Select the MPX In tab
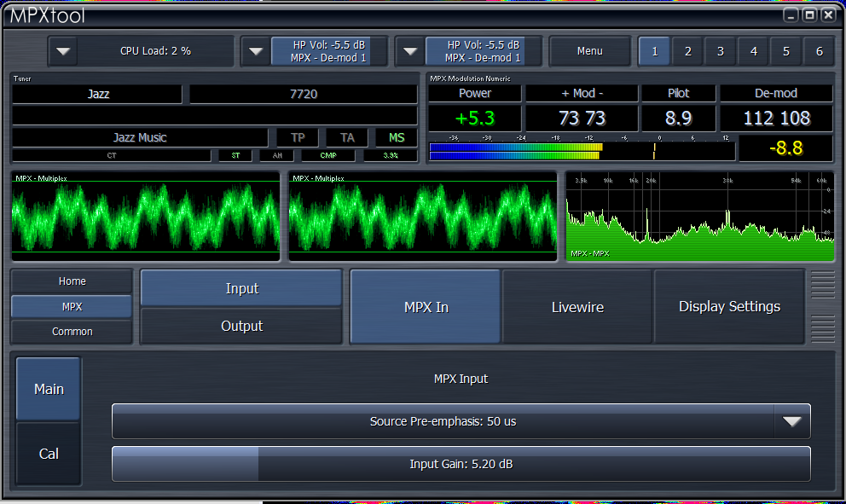The height and width of the screenshot is (504, 846). [426, 307]
